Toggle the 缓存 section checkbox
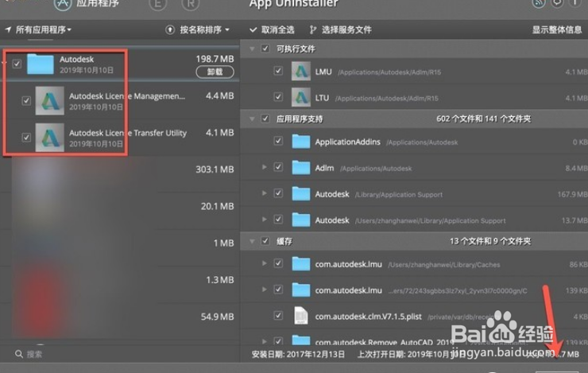 tap(265, 241)
